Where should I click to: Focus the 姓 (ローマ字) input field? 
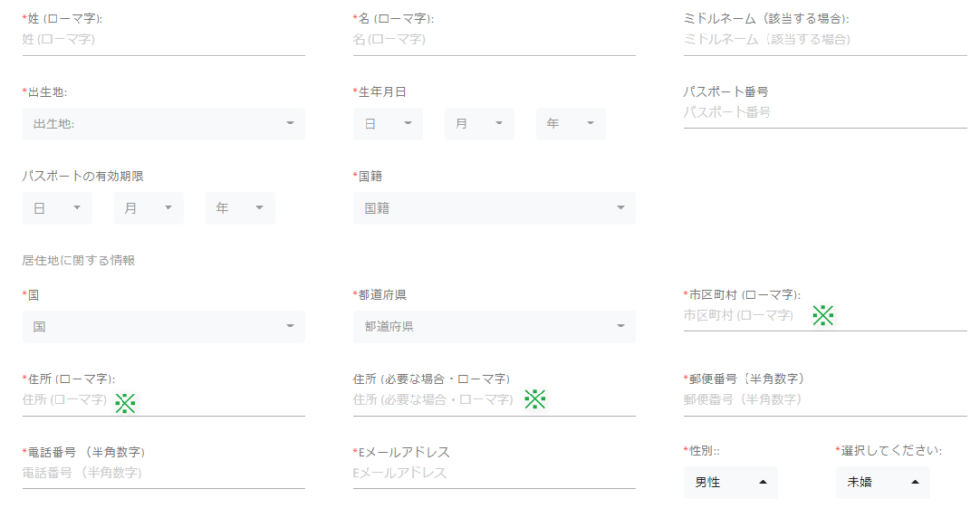164,40
